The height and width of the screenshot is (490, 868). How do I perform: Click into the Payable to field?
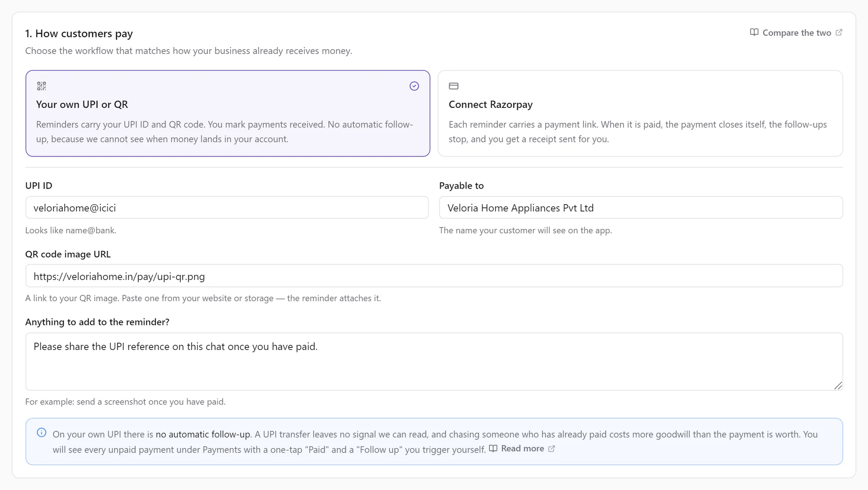(x=640, y=208)
